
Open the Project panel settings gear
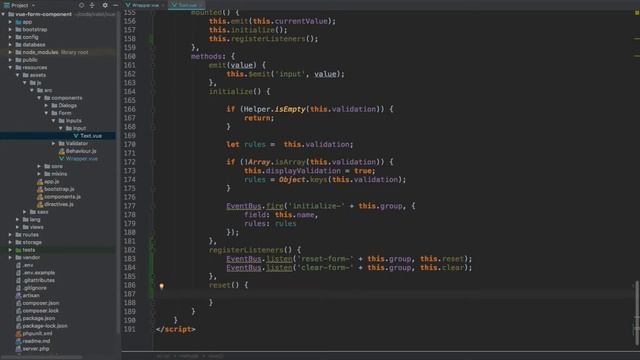[105, 5]
